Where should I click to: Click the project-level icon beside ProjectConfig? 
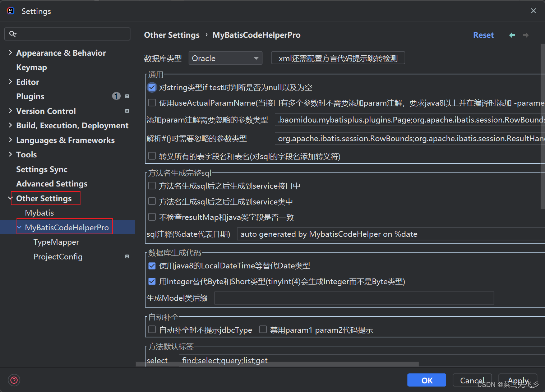point(127,256)
